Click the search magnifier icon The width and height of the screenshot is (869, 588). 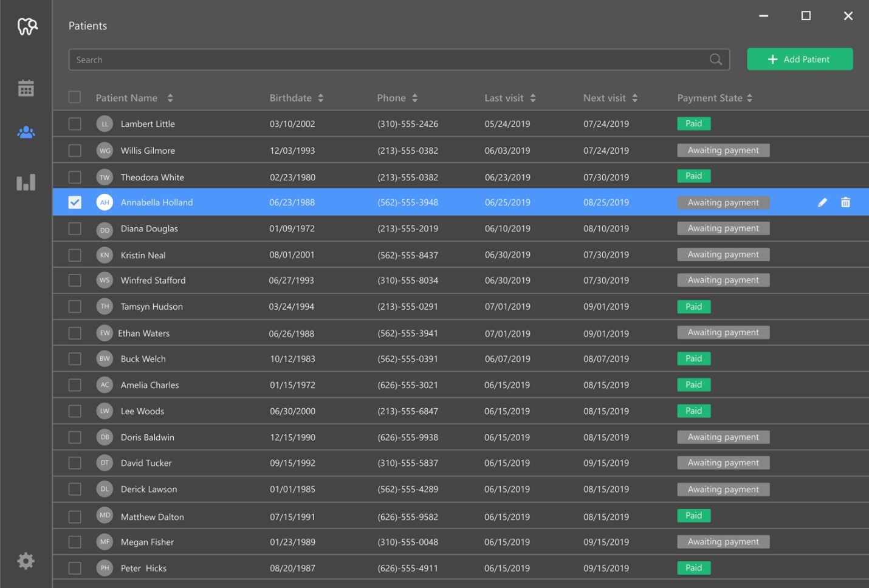pos(716,60)
